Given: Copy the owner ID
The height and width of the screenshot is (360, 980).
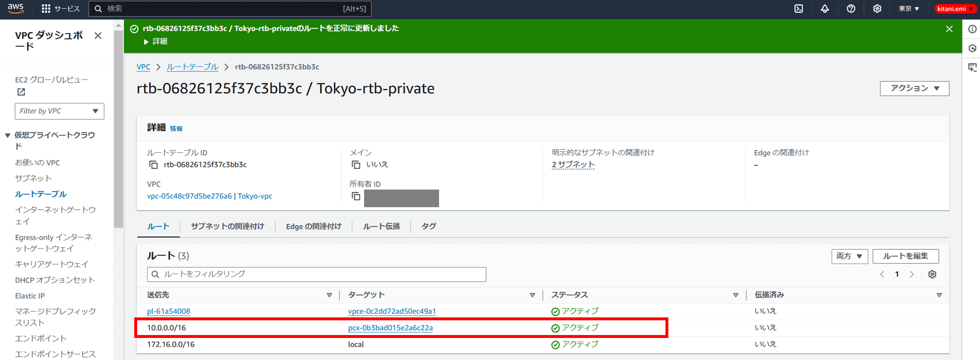Looking at the screenshot, I should click(356, 196).
